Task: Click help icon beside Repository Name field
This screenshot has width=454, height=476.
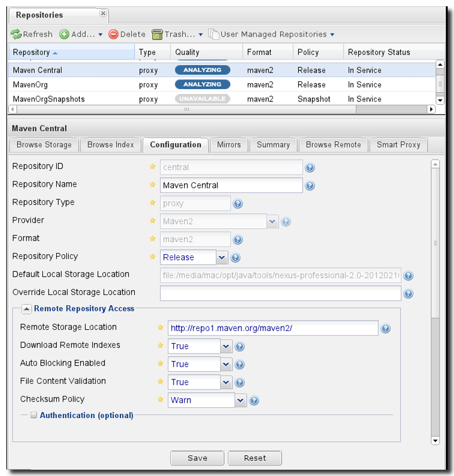Action: [x=310, y=186]
